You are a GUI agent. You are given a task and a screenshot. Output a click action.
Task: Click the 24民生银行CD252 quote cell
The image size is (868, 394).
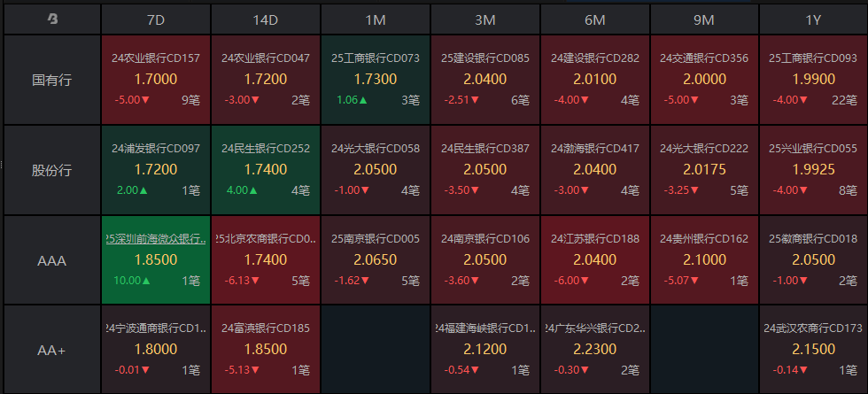pyautogui.click(x=266, y=170)
